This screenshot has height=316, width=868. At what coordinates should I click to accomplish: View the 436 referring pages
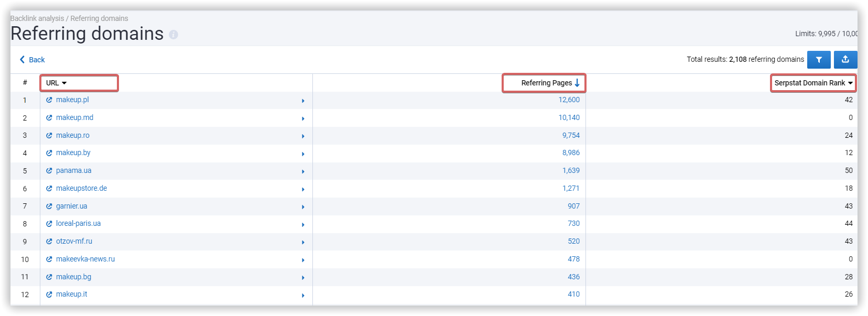click(x=574, y=277)
